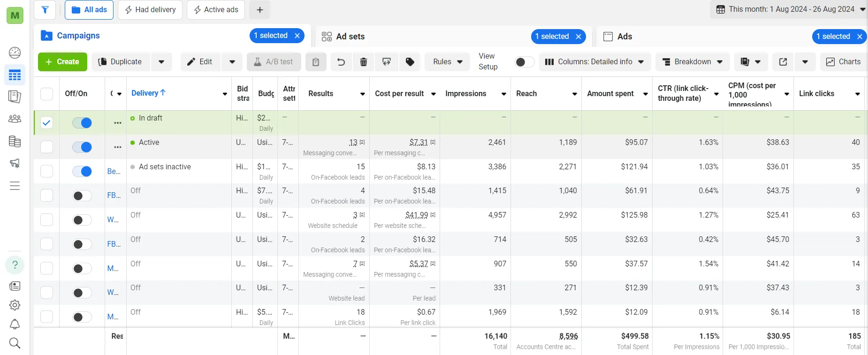Switch to the Ad sets tab
868x355 pixels.
[350, 37]
